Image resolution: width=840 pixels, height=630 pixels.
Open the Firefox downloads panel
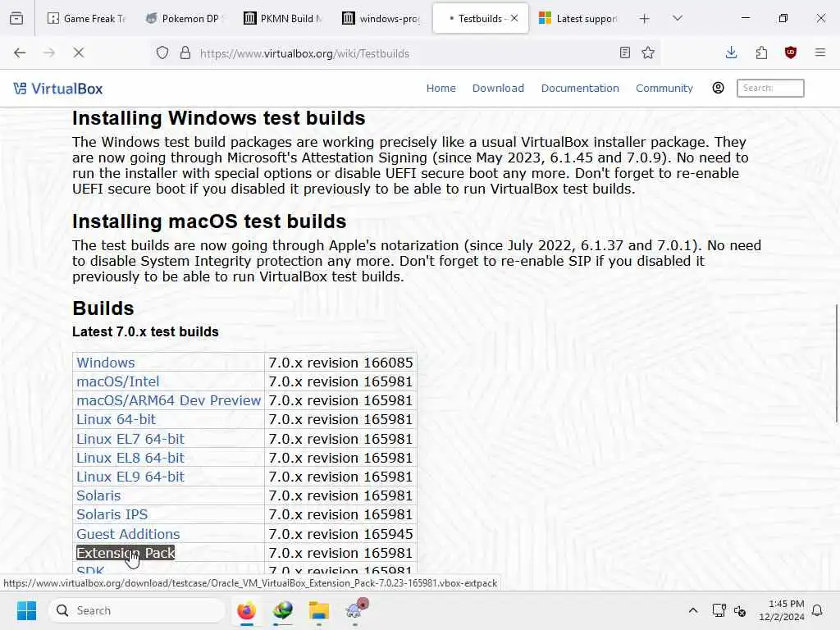point(731,52)
